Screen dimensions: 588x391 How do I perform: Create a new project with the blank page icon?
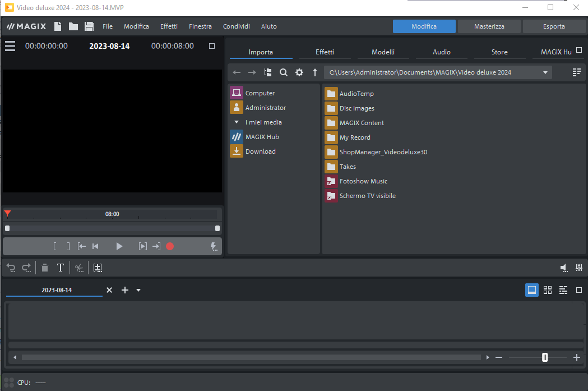(58, 26)
